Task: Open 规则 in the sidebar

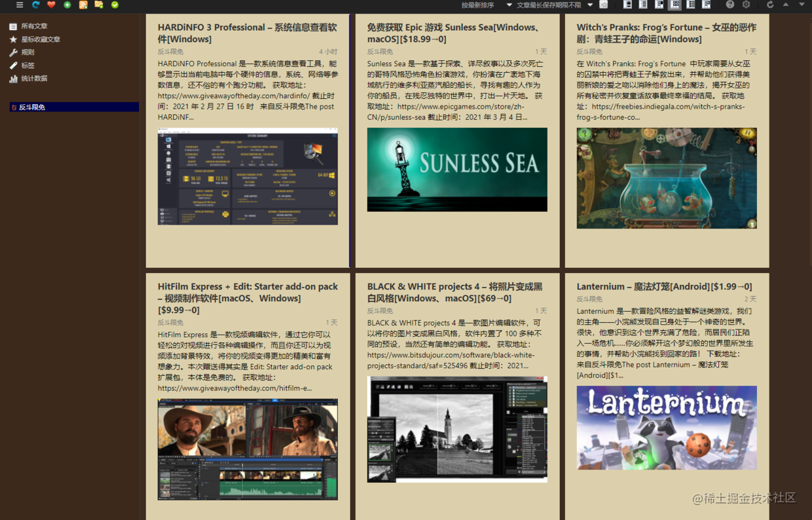Action: point(28,52)
